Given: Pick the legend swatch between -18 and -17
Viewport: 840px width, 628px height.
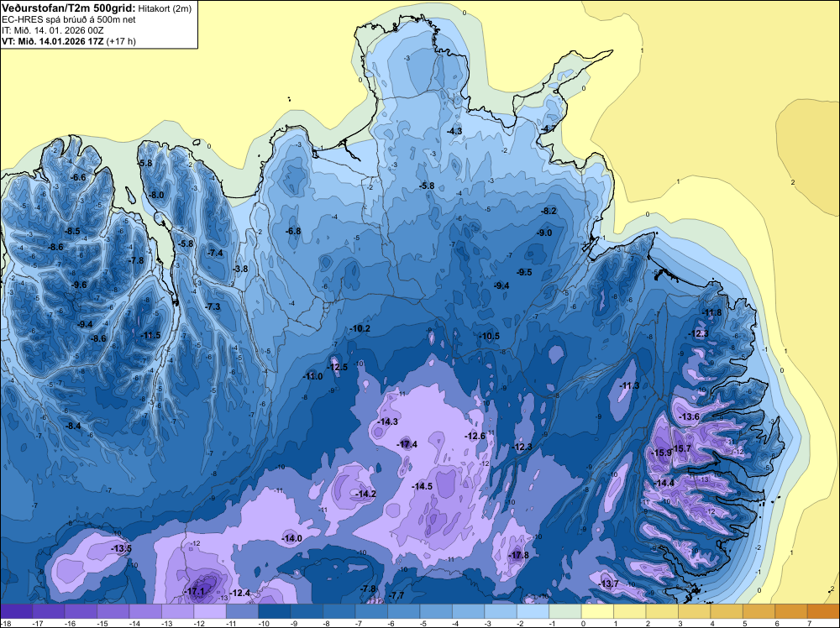Looking at the screenshot, I should pos(17,611).
